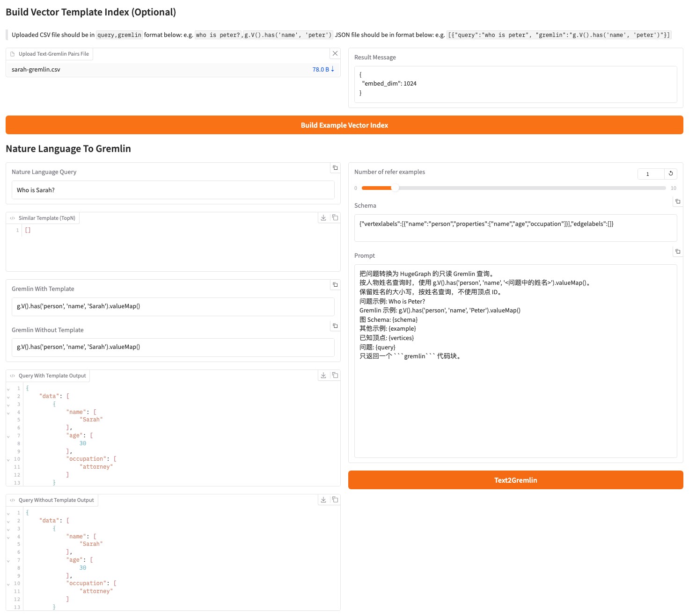Copy the Gremlin With Template result
Image resolution: width=689 pixels, height=616 pixels.
[x=335, y=284]
